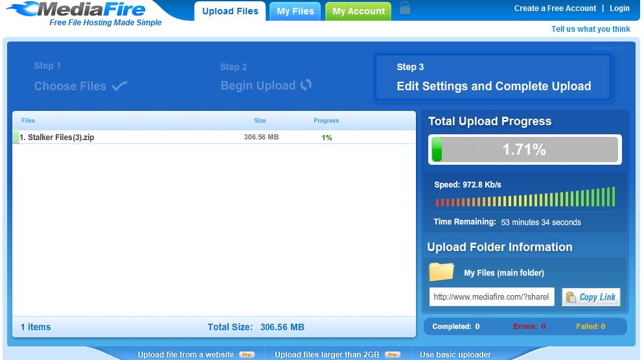Open the My Files tab
The height and width of the screenshot is (360, 644).
click(295, 11)
